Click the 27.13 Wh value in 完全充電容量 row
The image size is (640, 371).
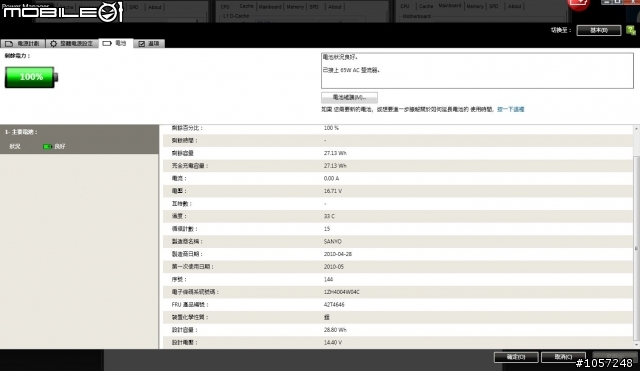[x=335, y=166]
